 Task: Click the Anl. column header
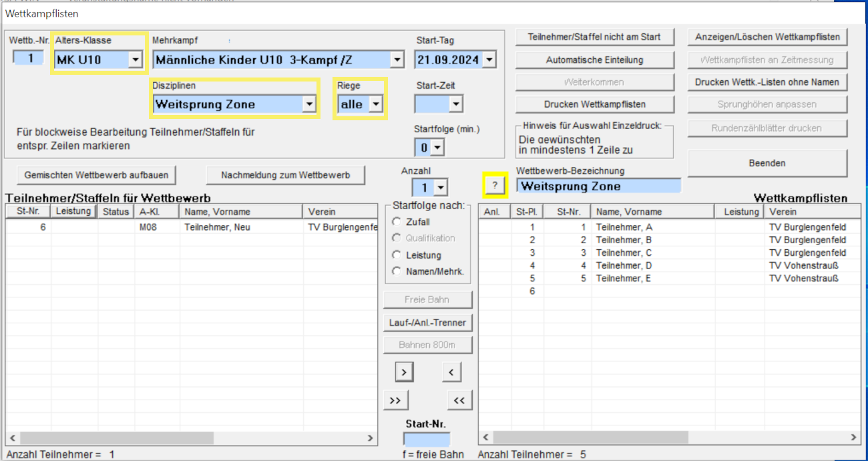pyautogui.click(x=495, y=212)
